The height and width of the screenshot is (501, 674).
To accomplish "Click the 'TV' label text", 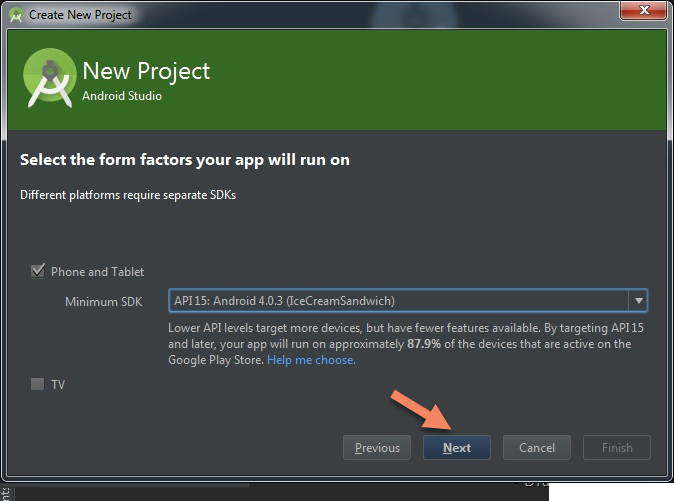I will click(x=58, y=384).
